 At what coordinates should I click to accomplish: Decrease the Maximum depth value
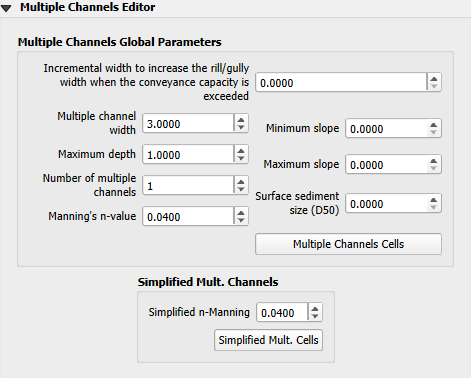tap(241, 158)
